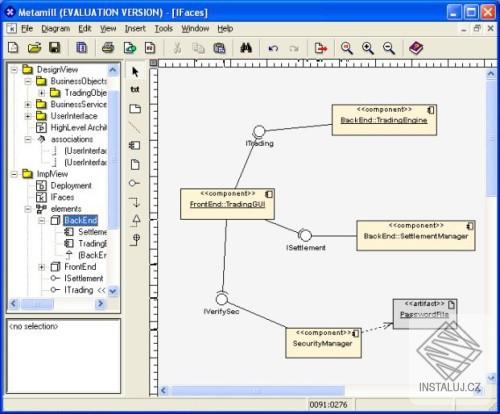
Task: Click the red zoom-to-fit magnifier icon
Action: 347,48
